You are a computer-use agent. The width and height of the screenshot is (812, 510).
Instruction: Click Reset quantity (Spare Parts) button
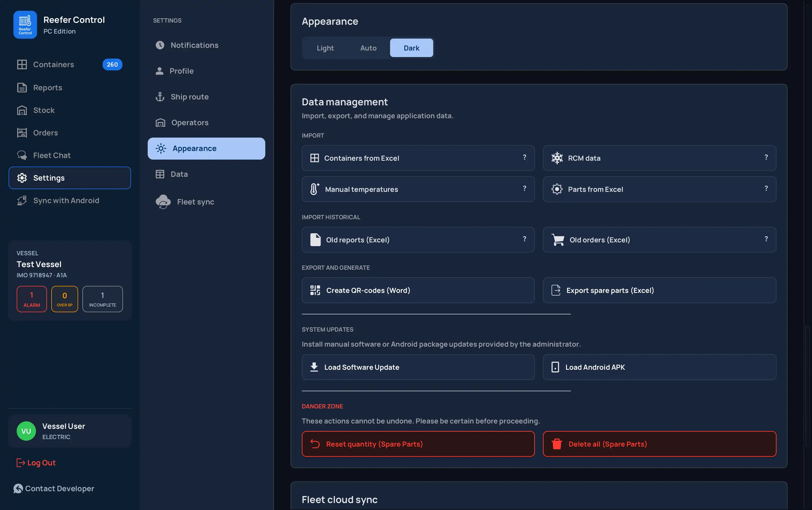(418, 444)
